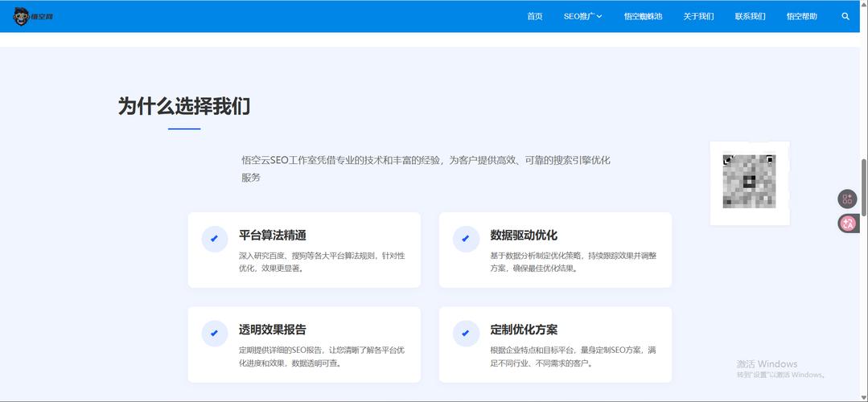Click the 平台算法精通 card title
The width and height of the screenshot is (868, 402).
[273, 235]
